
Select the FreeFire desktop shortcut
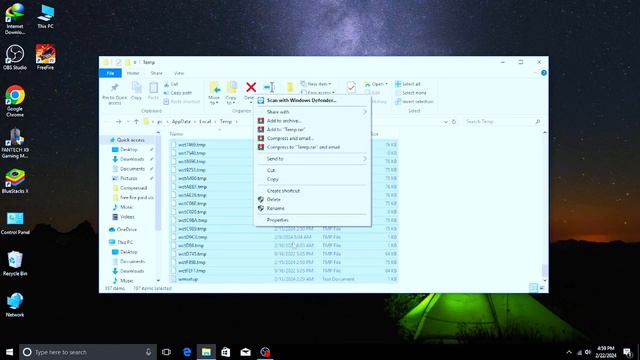pos(45,57)
